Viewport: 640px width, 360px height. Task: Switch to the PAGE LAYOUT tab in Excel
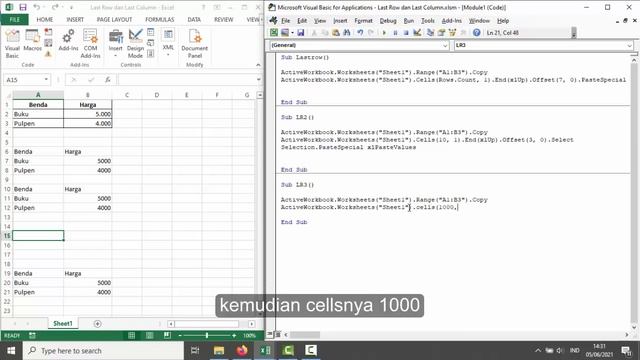pos(114,20)
